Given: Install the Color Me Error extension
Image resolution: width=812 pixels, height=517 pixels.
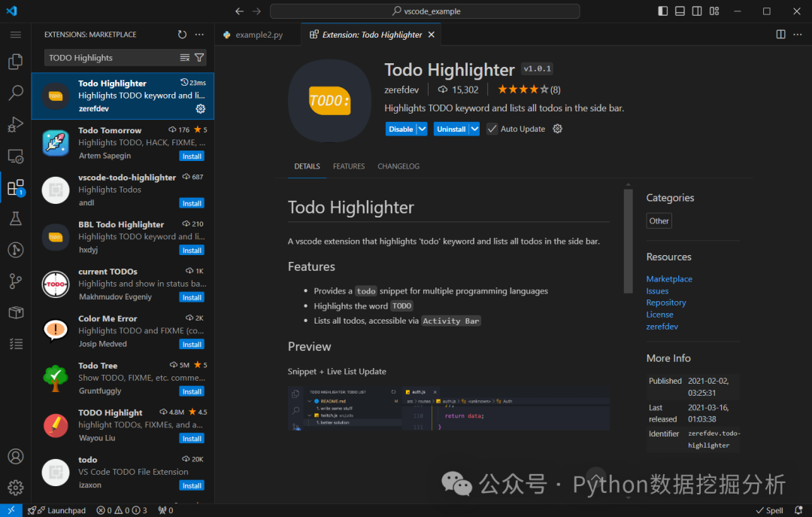Looking at the screenshot, I should pyautogui.click(x=192, y=345).
